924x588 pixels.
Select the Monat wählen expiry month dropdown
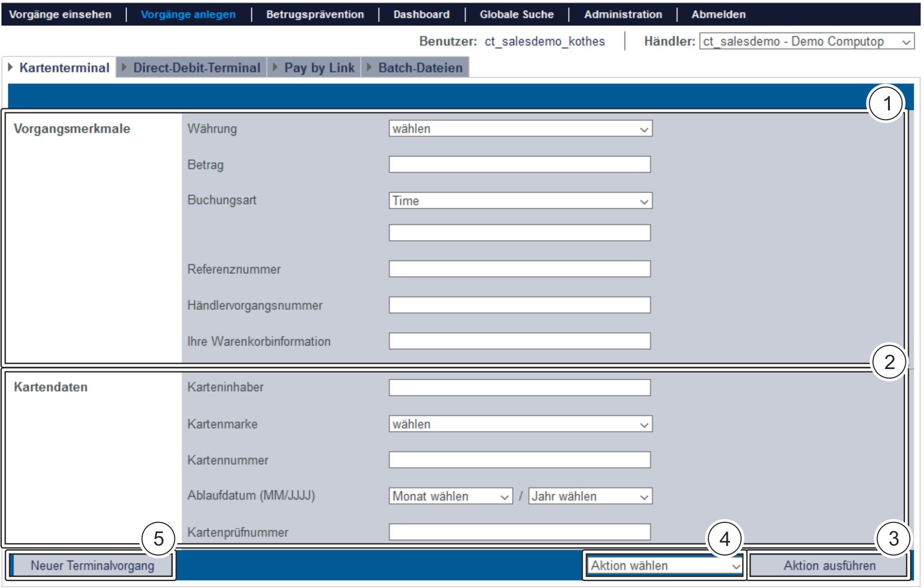click(450, 496)
